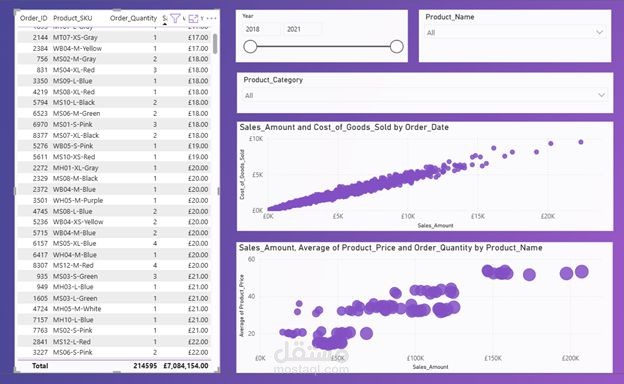
Task: Select the MS12-M-Red cell
Action: pos(73,265)
